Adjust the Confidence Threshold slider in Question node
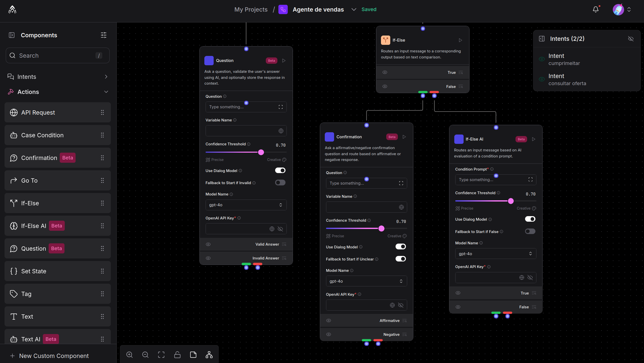The height and width of the screenshot is (363, 644). click(261, 152)
